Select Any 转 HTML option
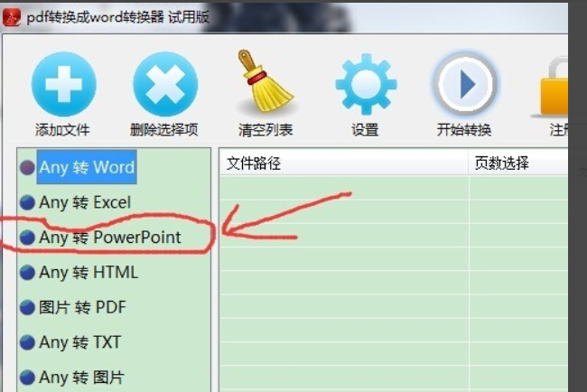The width and height of the screenshot is (587, 392). coord(89,272)
